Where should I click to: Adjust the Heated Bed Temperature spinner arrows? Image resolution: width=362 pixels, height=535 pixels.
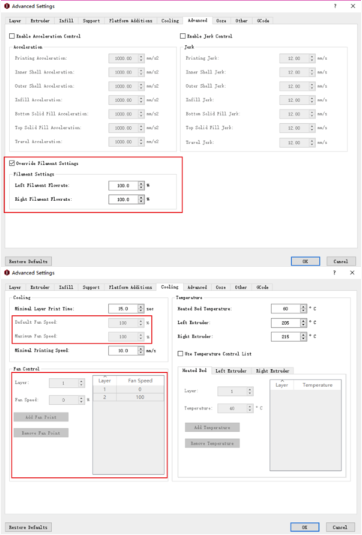(x=303, y=309)
